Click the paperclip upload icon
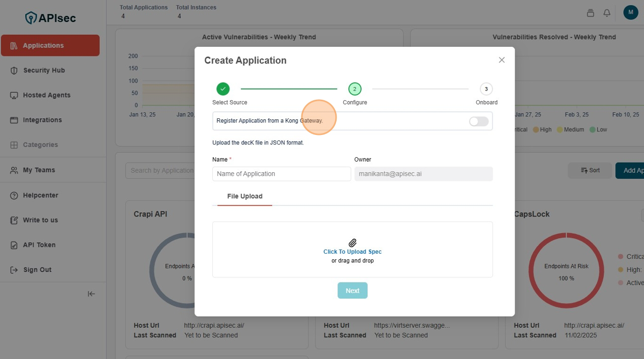Screen dimensions: 644x359 tap(352, 243)
